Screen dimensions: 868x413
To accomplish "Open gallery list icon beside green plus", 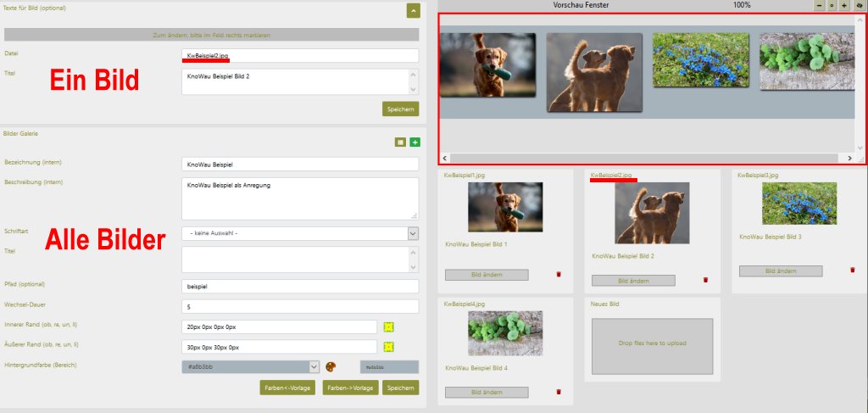I will pyautogui.click(x=400, y=142).
